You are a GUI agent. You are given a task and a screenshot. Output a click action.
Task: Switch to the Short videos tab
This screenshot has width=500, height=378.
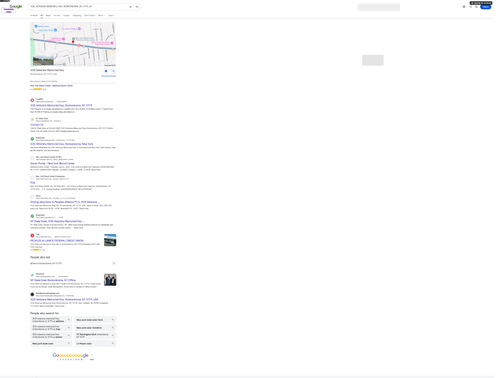click(x=90, y=15)
